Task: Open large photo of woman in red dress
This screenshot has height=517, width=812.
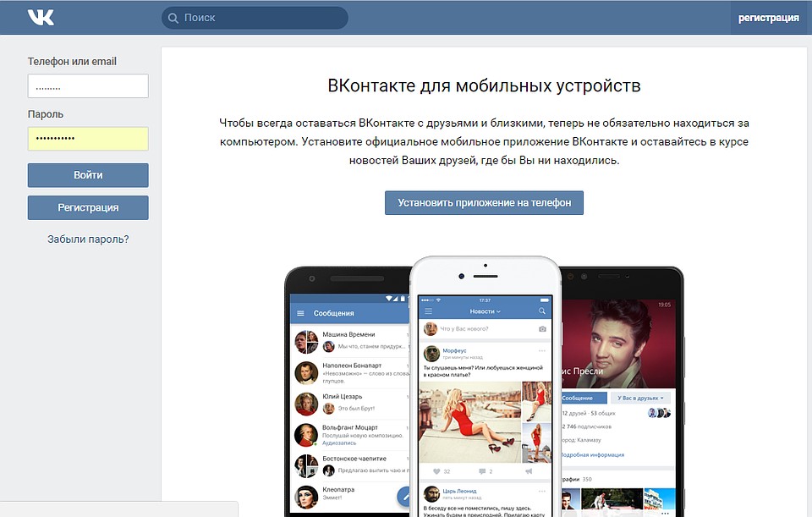Action: (x=469, y=422)
